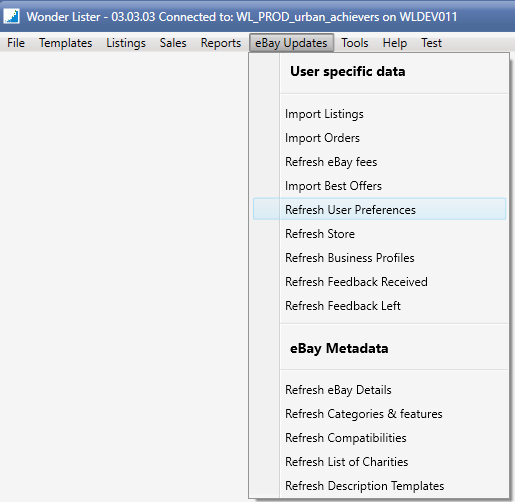
Task: Select Refresh eBay fees
Action: point(379,162)
